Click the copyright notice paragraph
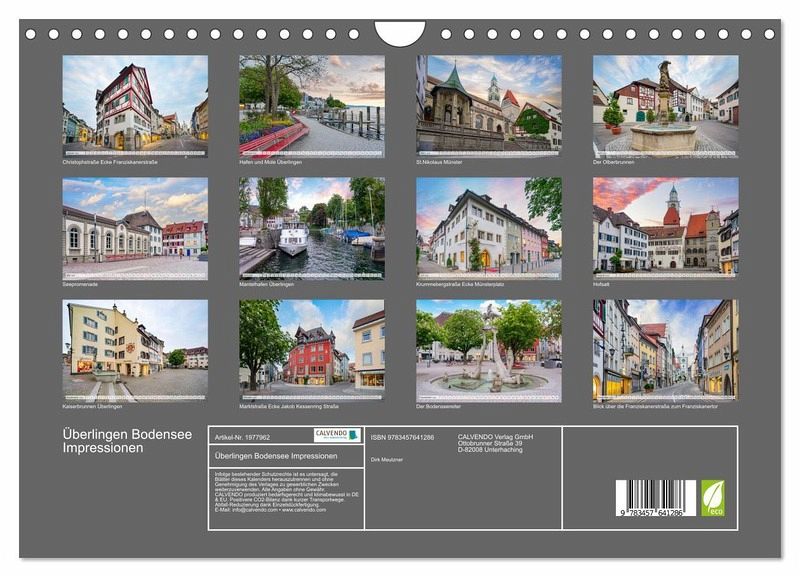Viewport: 800px width, 577px height. [x=287, y=492]
